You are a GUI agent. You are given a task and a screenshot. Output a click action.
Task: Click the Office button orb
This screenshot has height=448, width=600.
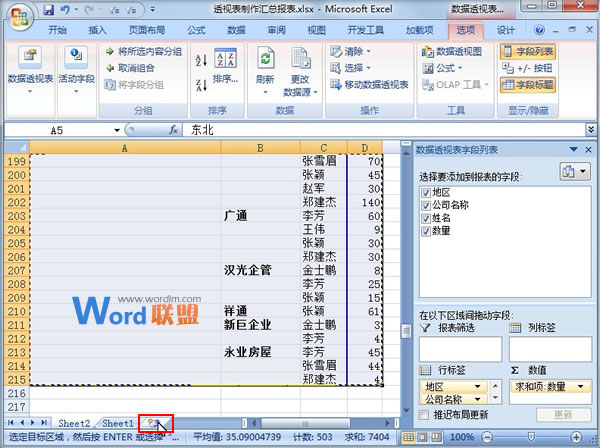tap(19, 18)
